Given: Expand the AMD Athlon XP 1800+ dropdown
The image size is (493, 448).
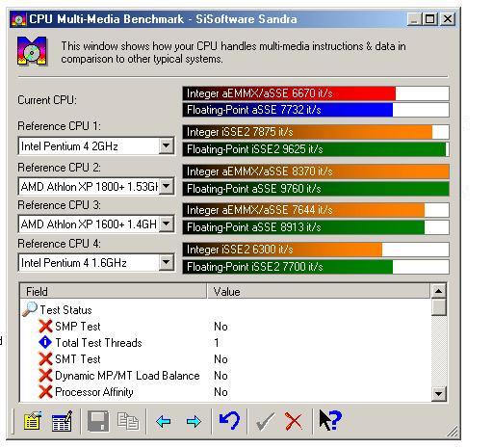Looking at the screenshot, I should pyautogui.click(x=166, y=186).
